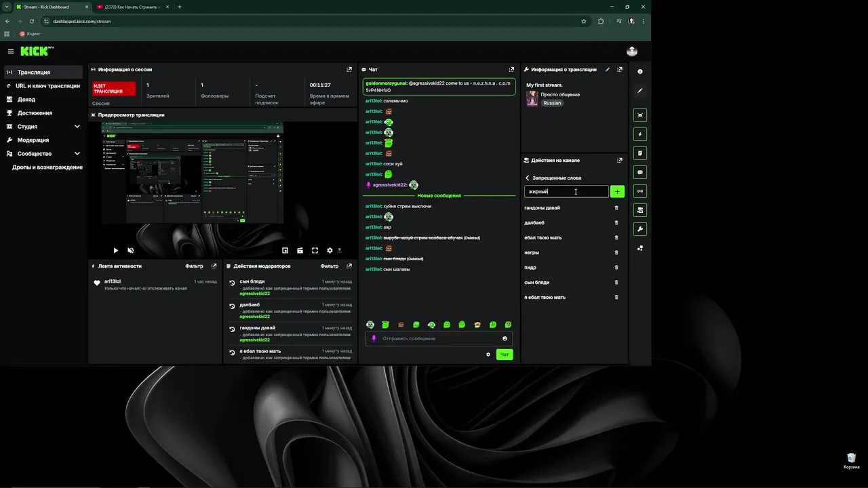Click the stream category thumbnail

(x=532, y=99)
